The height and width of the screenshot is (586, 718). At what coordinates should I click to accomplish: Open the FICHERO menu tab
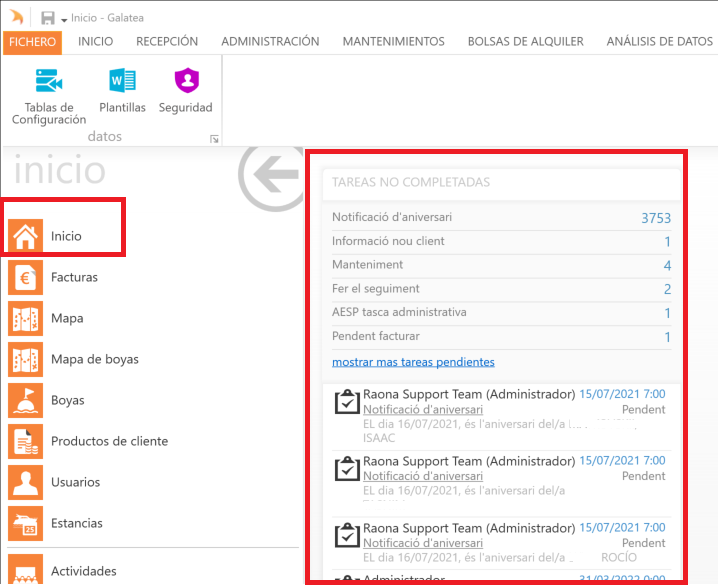pyautogui.click(x=32, y=41)
